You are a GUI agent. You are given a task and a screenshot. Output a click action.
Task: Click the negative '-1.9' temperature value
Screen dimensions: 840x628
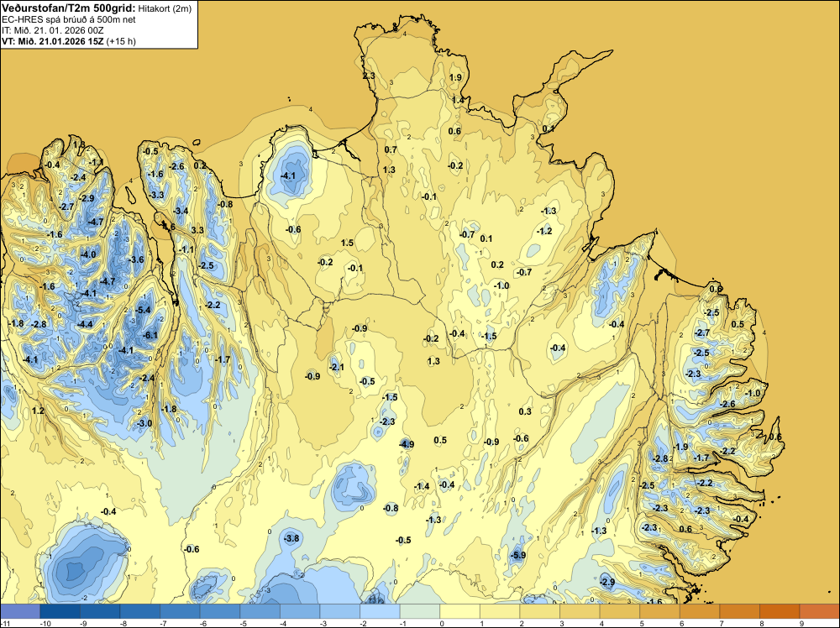(680, 447)
